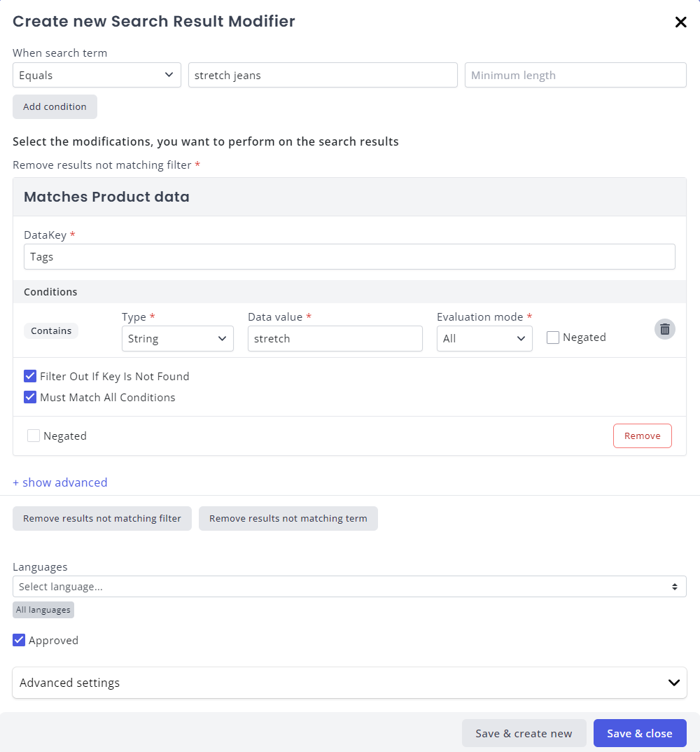Image resolution: width=700 pixels, height=752 pixels.
Task: Click Save & create new button
Action: (524, 733)
